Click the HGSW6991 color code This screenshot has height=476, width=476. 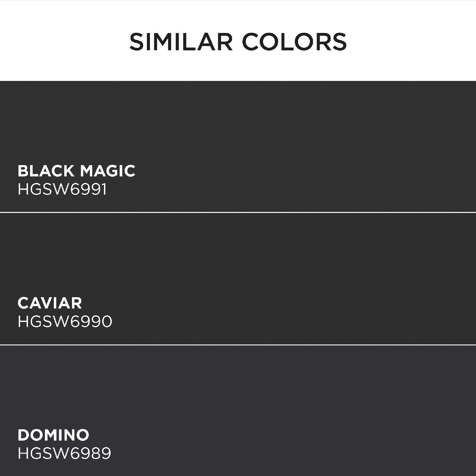pyautogui.click(x=62, y=189)
